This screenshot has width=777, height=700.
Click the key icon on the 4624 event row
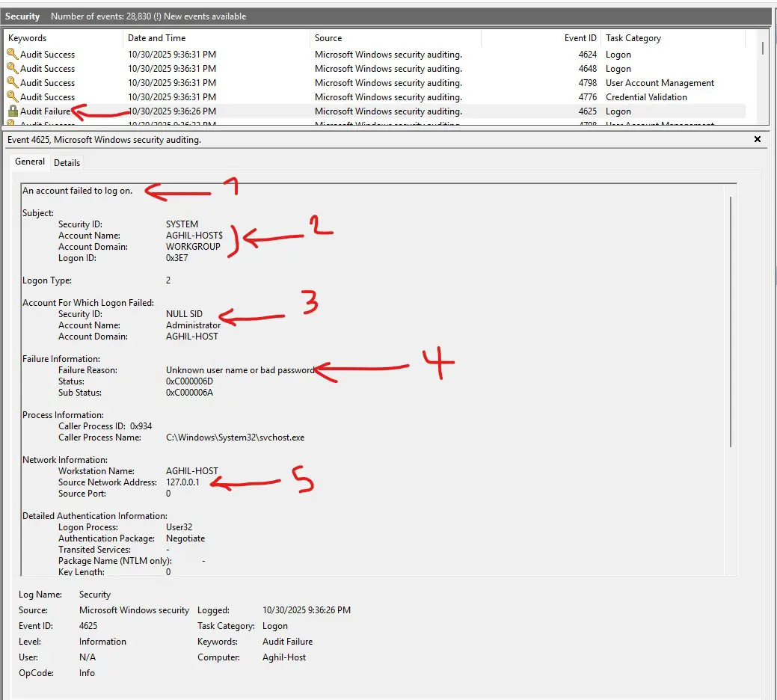point(12,55)
